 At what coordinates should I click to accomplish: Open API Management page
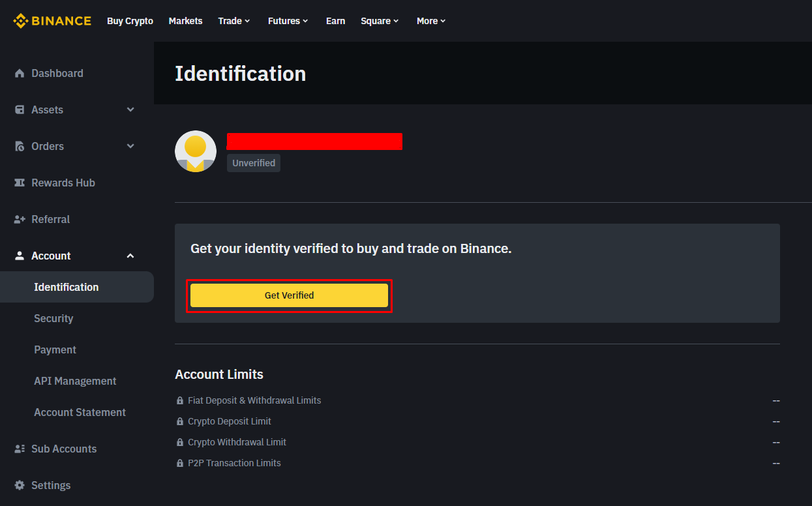click(75, 381)
